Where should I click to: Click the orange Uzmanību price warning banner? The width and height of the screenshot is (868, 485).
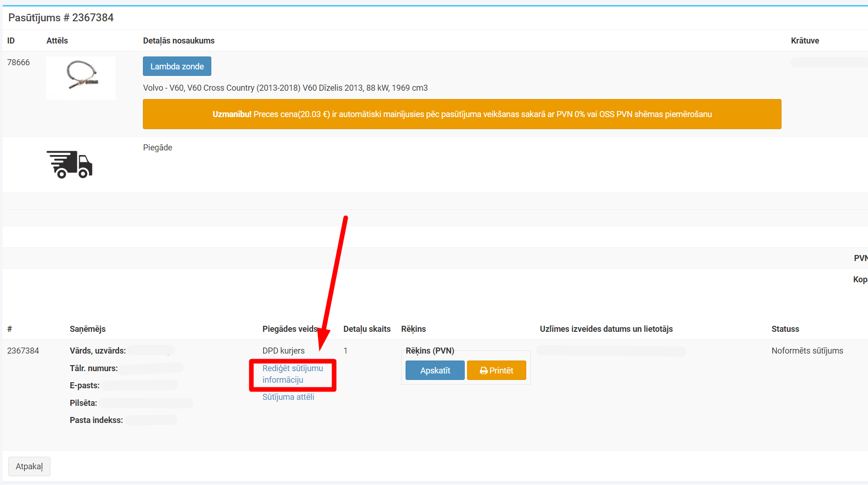(x=462, y=114)
